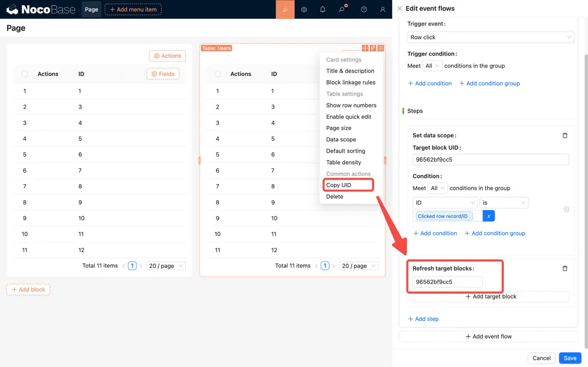Open the settings gear in top bar
Image resolution: width=588 pixels, height=367 pixels.
[304, 10]
